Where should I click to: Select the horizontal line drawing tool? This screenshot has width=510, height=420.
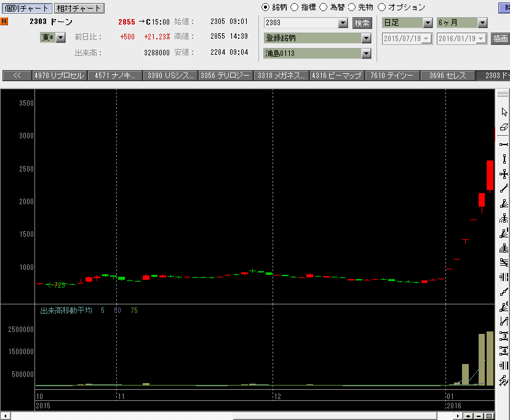pos(504,144)
